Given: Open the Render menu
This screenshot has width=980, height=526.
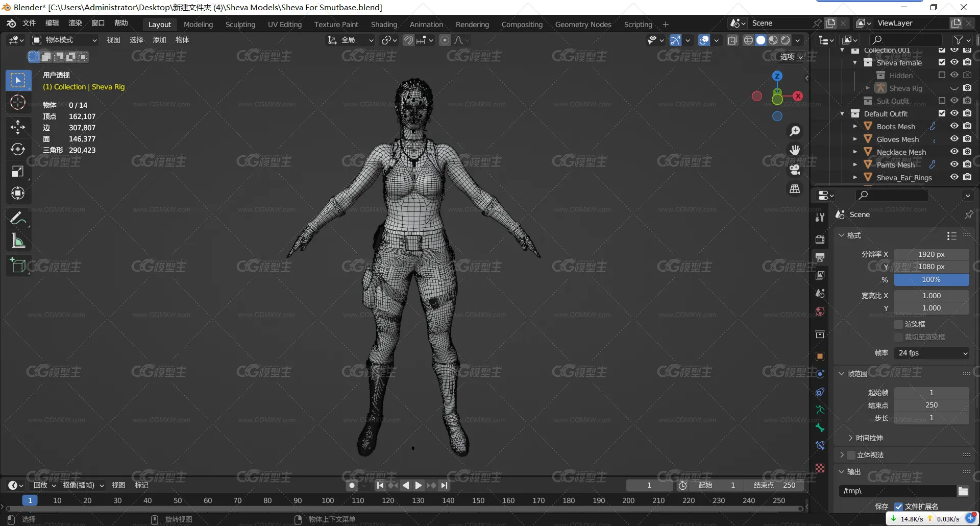Looking at the screenshot, I should (75, 23).
